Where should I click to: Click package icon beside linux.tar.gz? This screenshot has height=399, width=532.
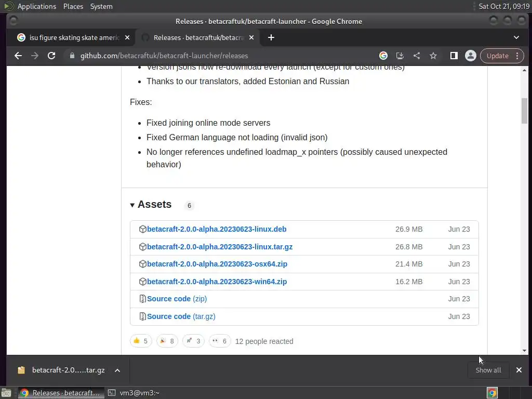click(x=142, y=247)
